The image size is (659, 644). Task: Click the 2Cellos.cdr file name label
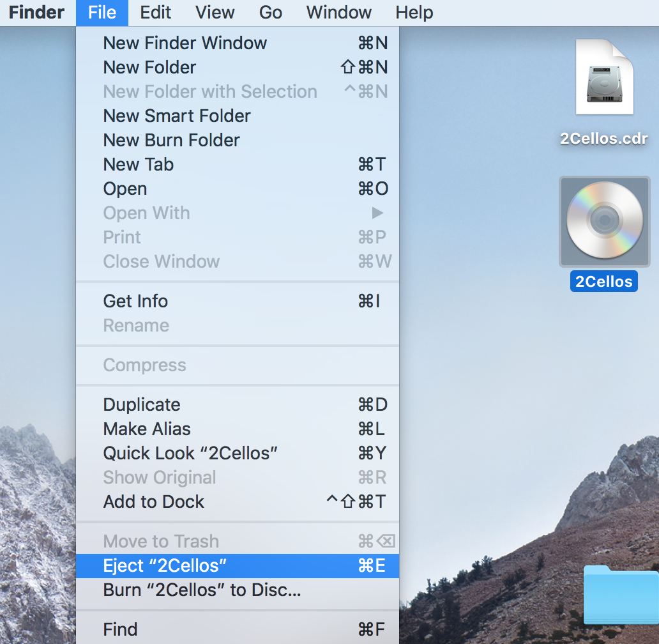pos(603,139)
